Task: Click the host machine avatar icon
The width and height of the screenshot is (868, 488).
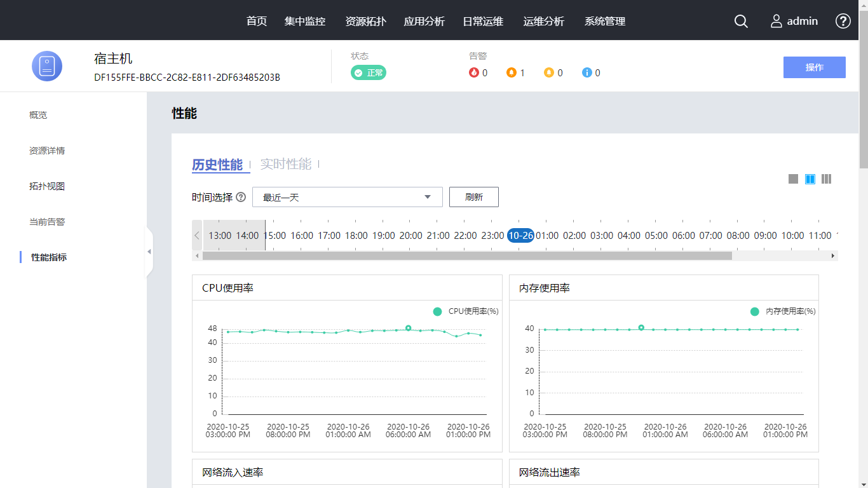Action: click(47, 66)
